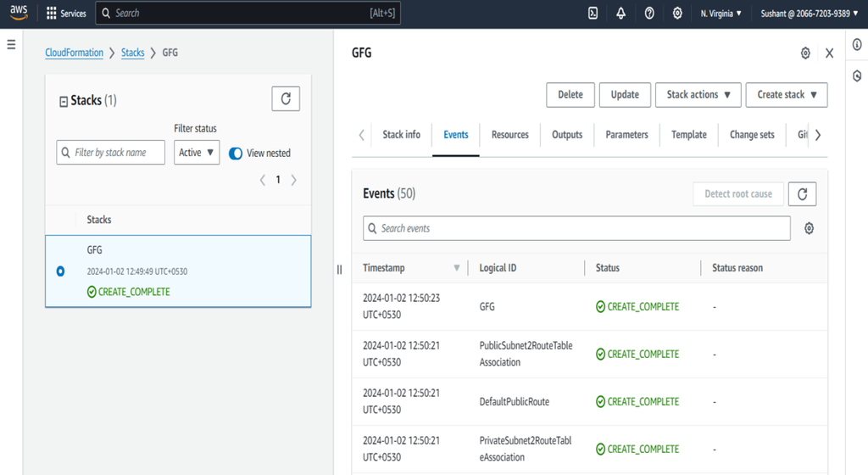
Task: Switch to the Resources tab
Action: coord(509,135)
